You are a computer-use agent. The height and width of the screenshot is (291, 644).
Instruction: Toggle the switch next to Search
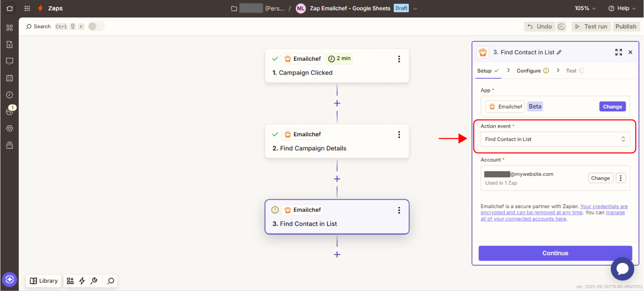[x=96, y=27]
